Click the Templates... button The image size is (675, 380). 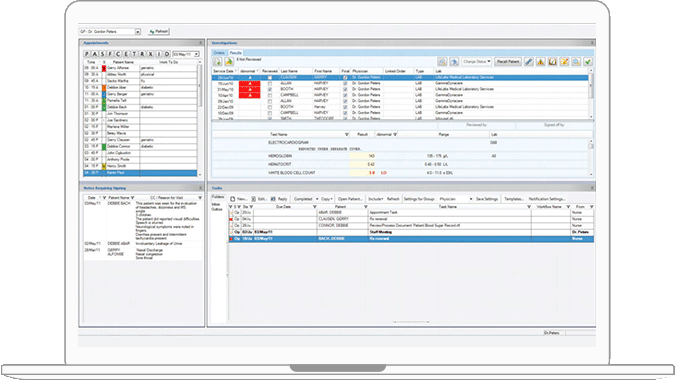point(514,199)
